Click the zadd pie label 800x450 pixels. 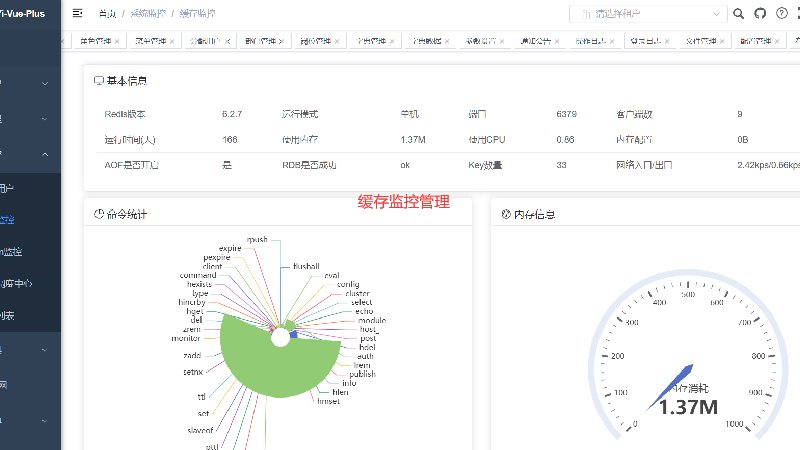tap(192, 355)
